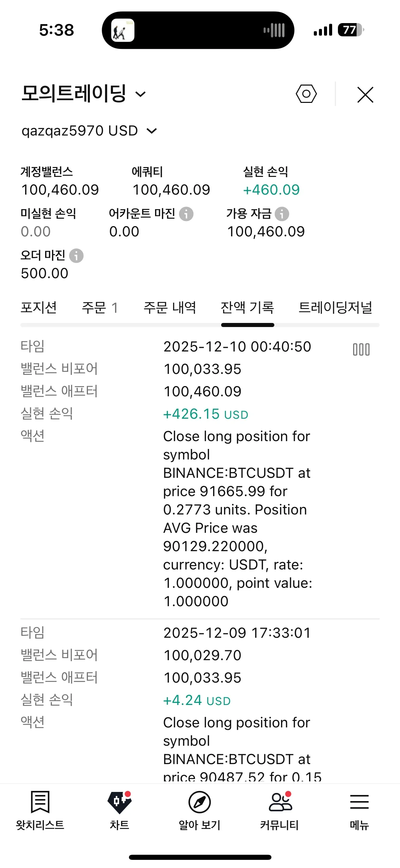Tap the now-playing thumbnail in Dynamic Island
Image resolution: width=400 pixels, height=868 pixels.
click(x=123, y=30)
